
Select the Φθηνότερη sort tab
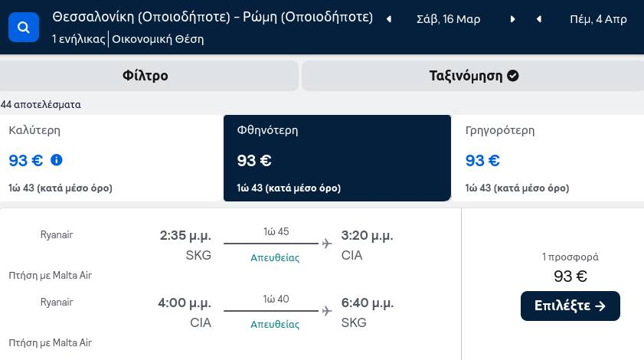tap(337, 159)
